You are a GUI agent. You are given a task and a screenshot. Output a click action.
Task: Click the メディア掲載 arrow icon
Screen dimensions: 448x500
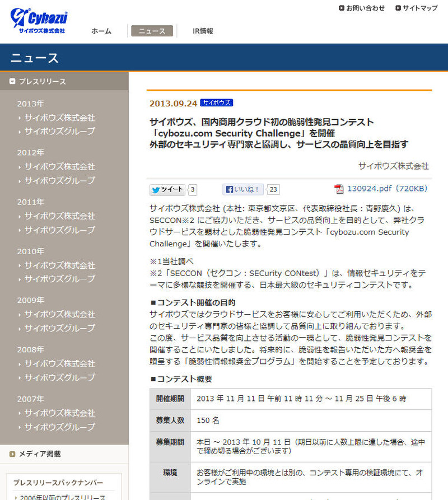click(12, 454)
